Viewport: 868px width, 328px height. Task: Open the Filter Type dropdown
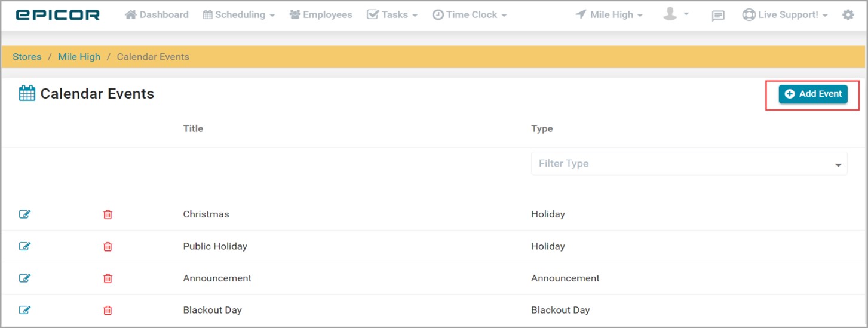coord(689,164)
